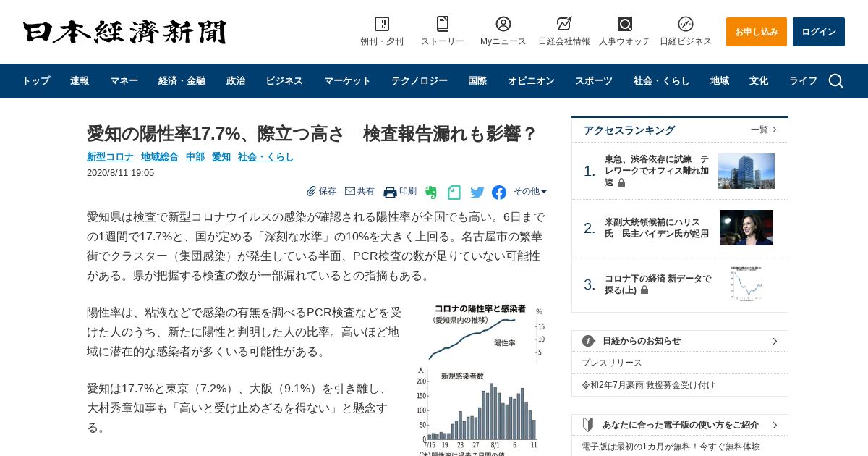This screenshot has height=456, width=868.
Task: Expand the その他 share dropdown
Action: pos(530,192)
